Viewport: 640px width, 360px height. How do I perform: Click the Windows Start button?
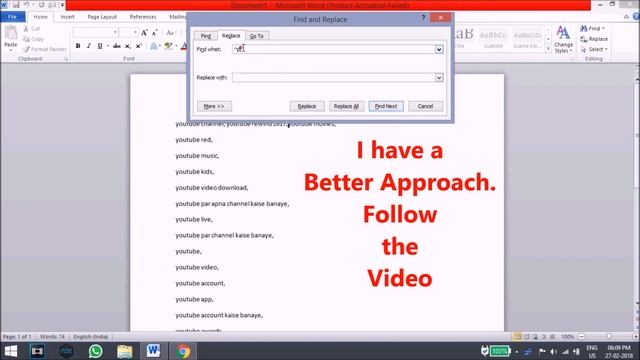[11, 351]
